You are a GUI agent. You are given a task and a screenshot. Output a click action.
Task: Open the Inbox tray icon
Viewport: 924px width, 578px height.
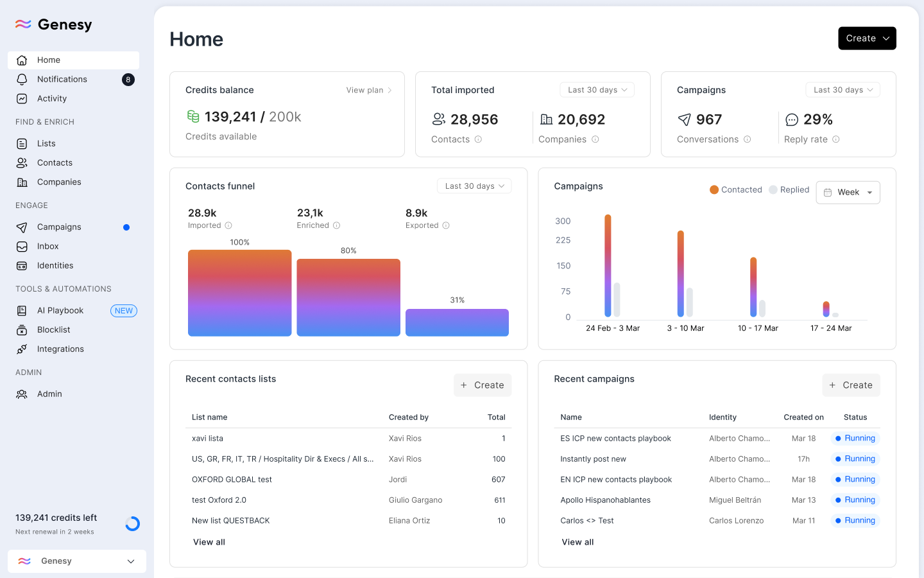coord(22,247)
